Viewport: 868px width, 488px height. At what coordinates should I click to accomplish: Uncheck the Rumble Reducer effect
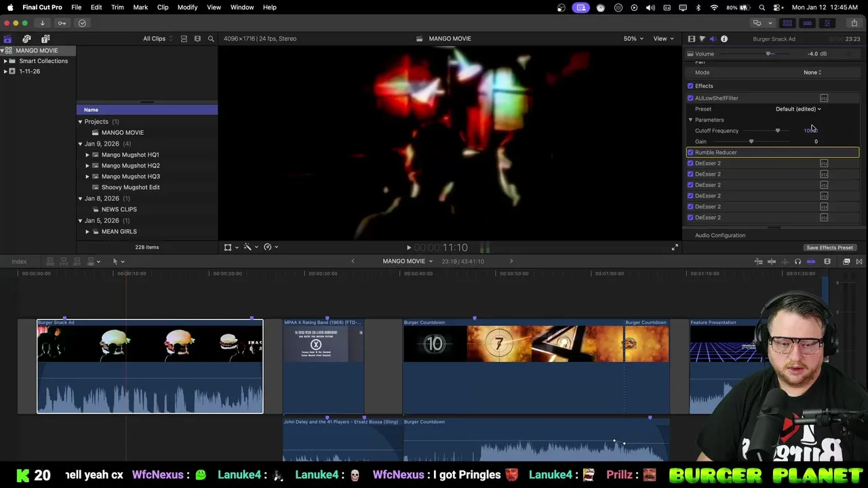point(690,152)
